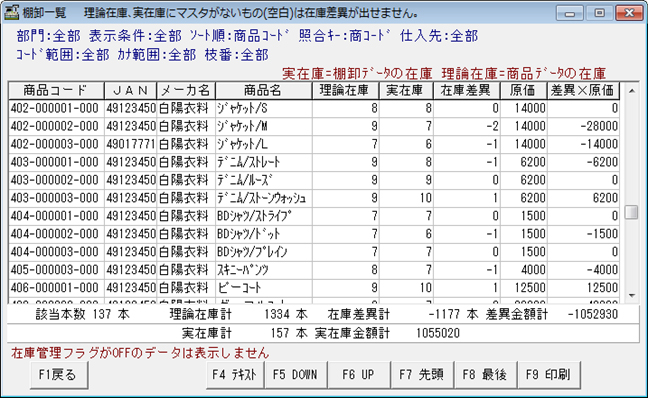The height and width of the screenshot is (398, 648).
Task: Click the scrollbar up arrow
Action: [631, 91]
